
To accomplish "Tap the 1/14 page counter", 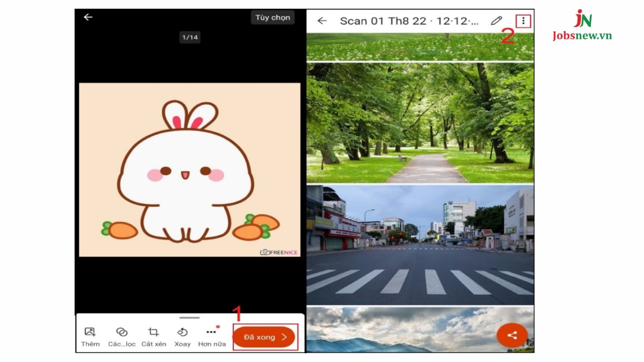I will click(x=190, y=37).
